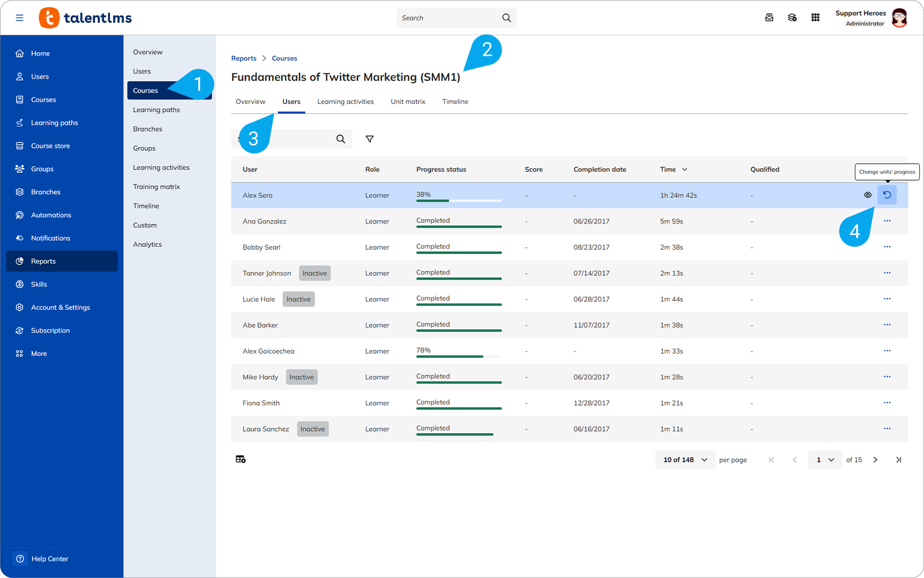Sort by the User column header

[x=250, y=169]
